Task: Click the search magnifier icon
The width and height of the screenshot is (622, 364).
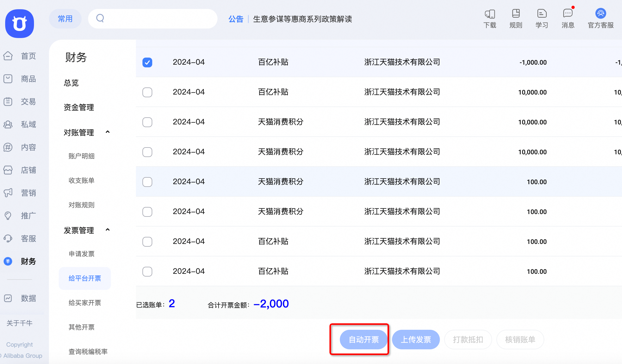Action: 100,18
